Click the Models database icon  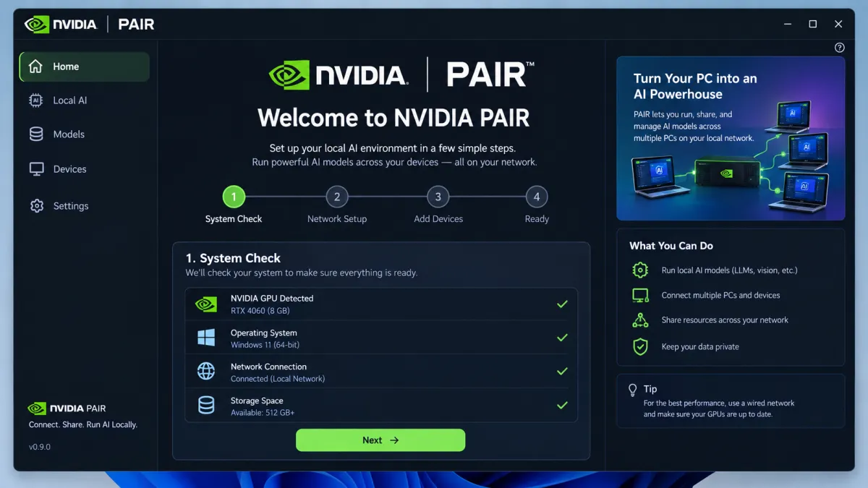tap(35, 134)
